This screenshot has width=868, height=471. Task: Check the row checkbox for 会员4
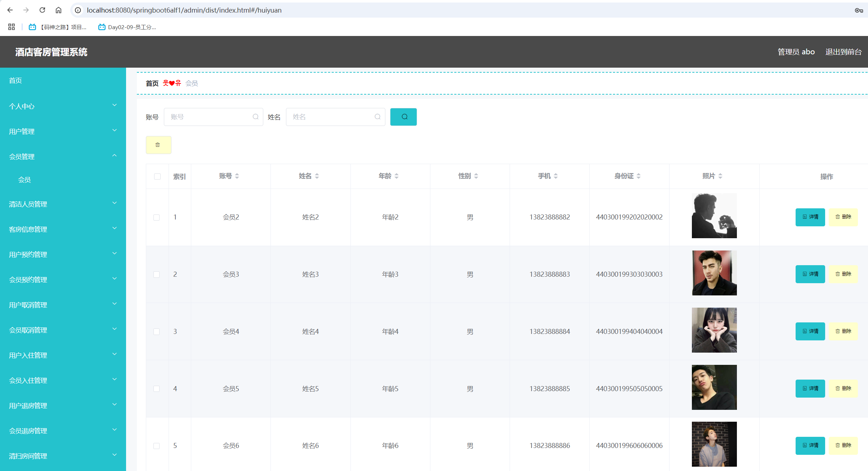156,332
